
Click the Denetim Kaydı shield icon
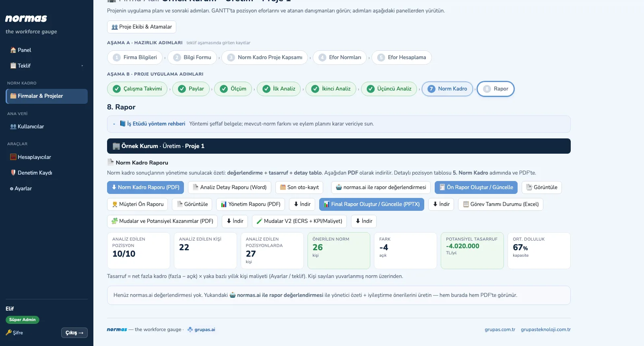[13, 173]
